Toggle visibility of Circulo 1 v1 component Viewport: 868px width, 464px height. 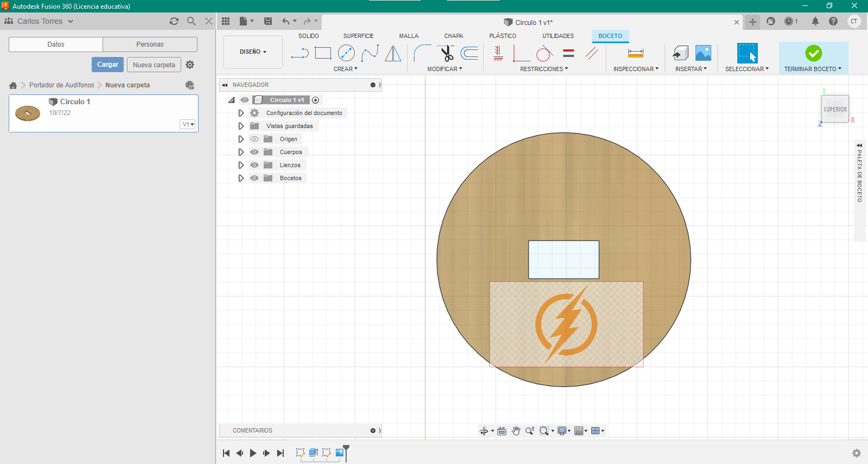click(245, 100)
